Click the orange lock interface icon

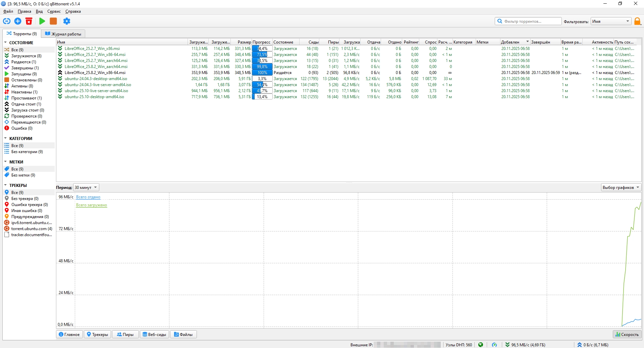click(x=638, y=21)
